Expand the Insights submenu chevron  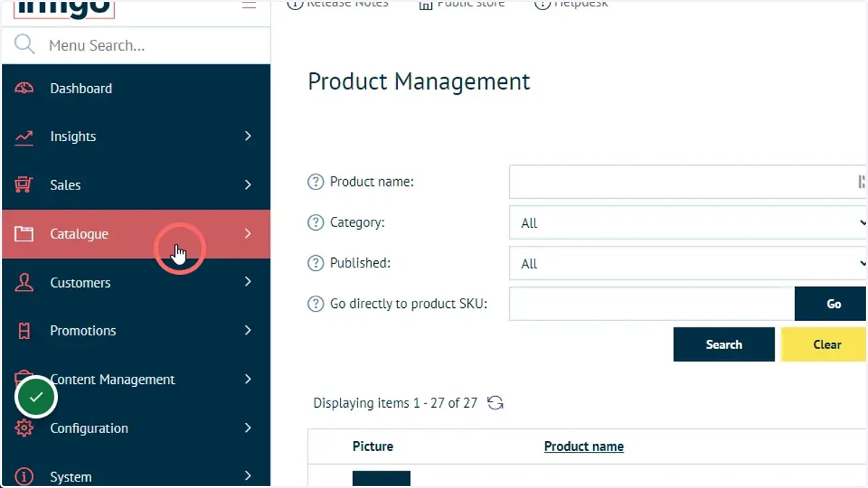coord(248,136)
